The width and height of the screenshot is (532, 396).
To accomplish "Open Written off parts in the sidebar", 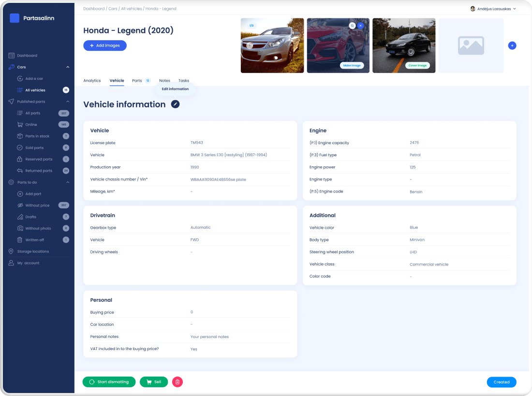I will [34, 240].
